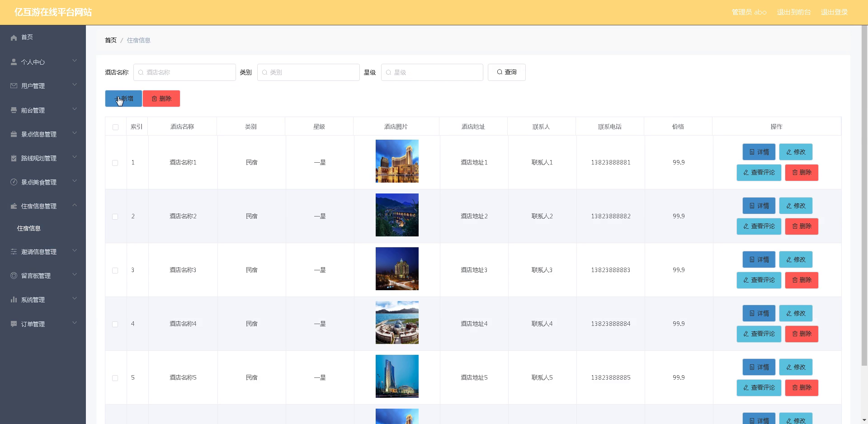Image resolution: width=868 pixels, height=424 pixels.
Task: Open the 首页 sidebar menu item
Action: click(43, 38)
